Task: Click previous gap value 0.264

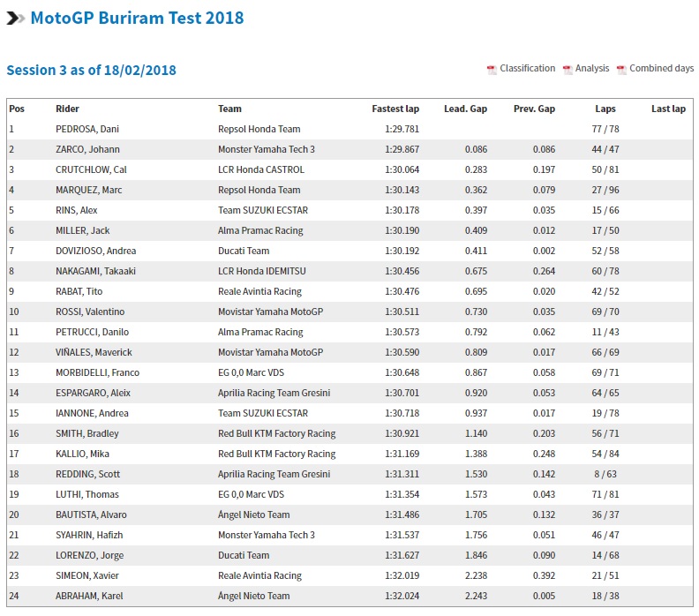Action: (544, 271)
